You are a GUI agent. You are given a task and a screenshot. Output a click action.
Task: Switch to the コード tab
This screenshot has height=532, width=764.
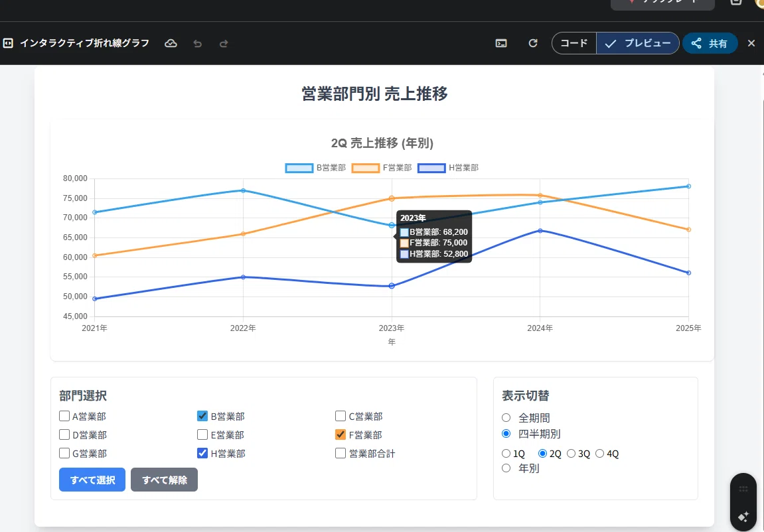[x=574, y=43]
